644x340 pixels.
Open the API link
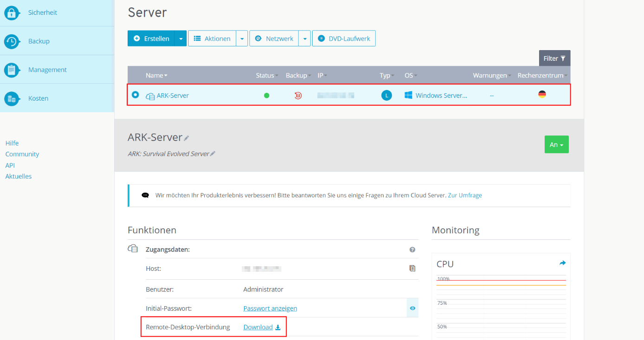pyautogui.click(x=10, y=165)
